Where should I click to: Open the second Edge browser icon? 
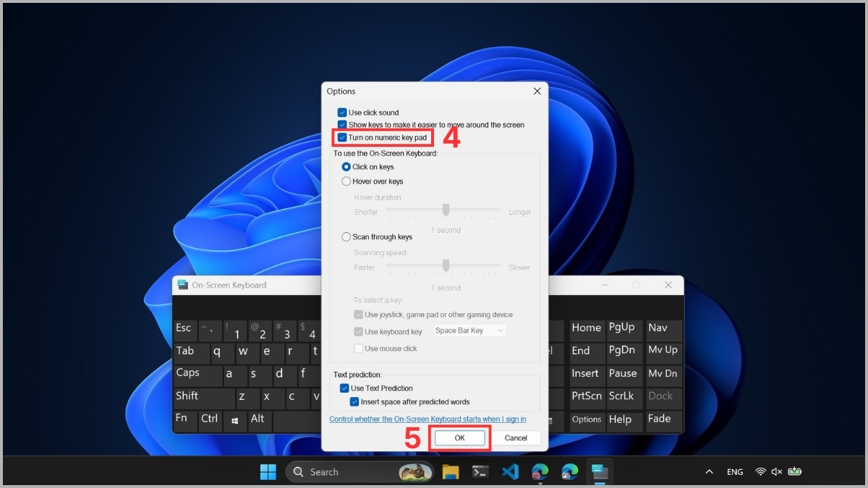[x=569, y=472]
